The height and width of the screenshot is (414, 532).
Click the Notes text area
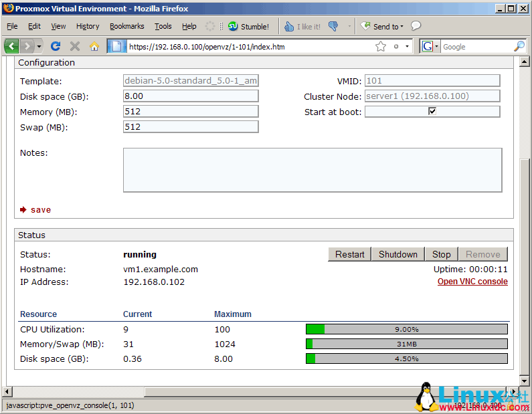point(313,170)
